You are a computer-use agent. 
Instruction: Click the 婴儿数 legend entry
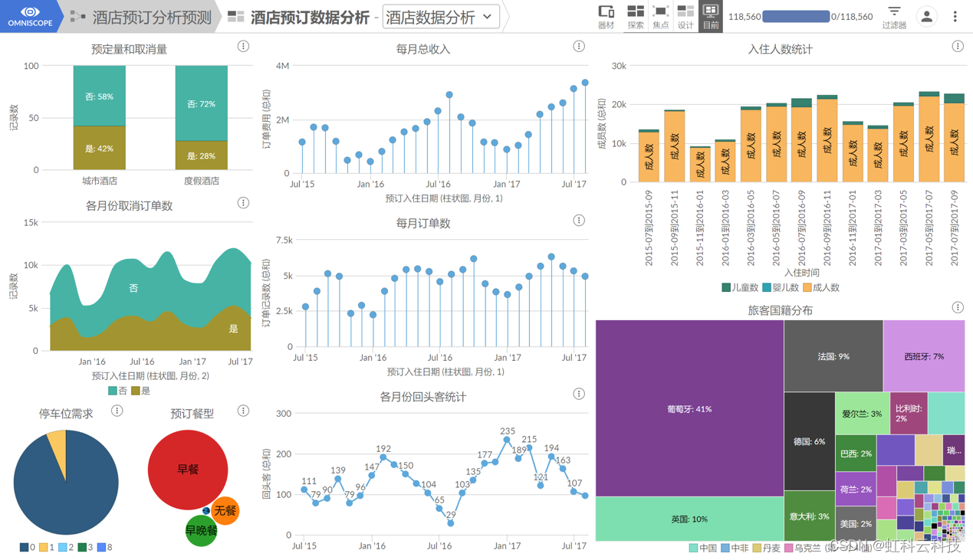[x=781, y=288]
